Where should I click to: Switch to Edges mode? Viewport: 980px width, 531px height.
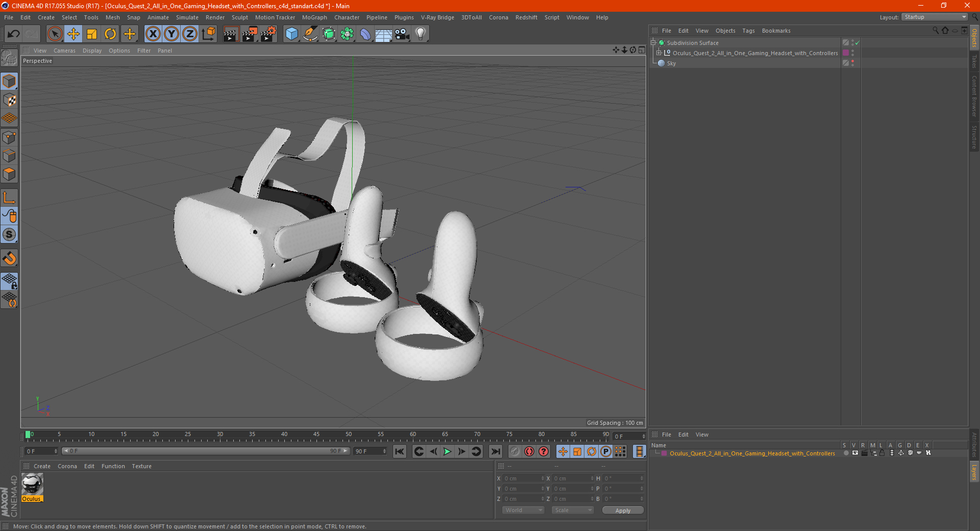[x=9, y=156]
